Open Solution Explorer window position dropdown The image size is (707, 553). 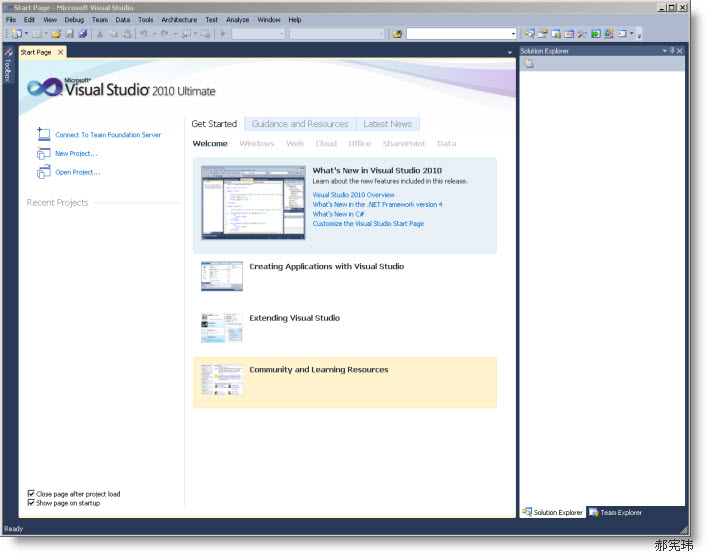665,51
